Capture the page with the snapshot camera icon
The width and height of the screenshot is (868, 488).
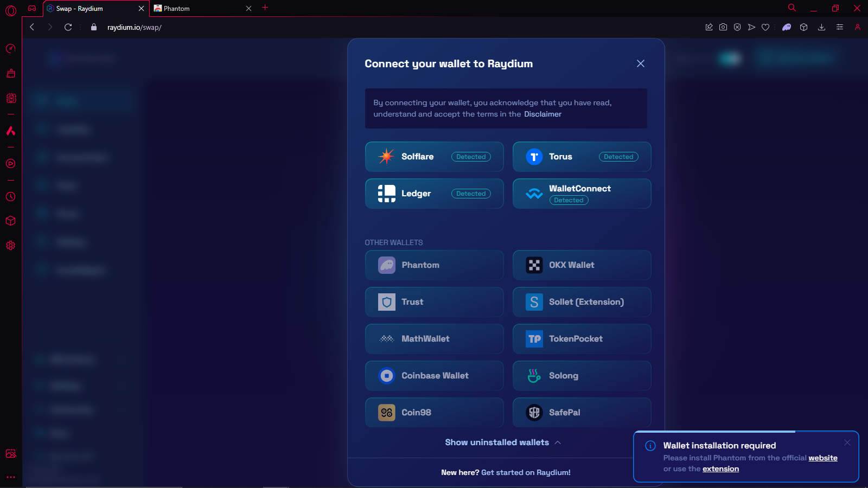[x=723, y=27]
